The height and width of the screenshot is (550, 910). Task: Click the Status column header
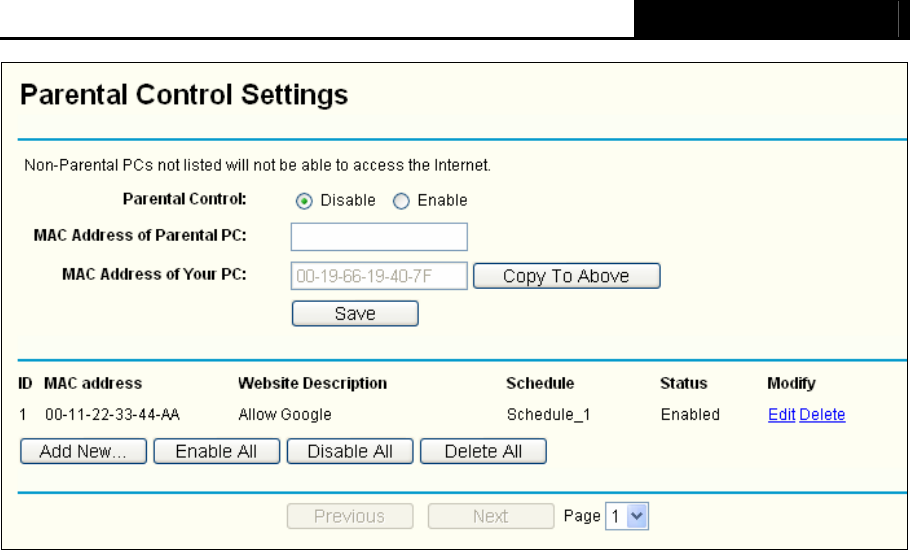[x=684, y=383]
